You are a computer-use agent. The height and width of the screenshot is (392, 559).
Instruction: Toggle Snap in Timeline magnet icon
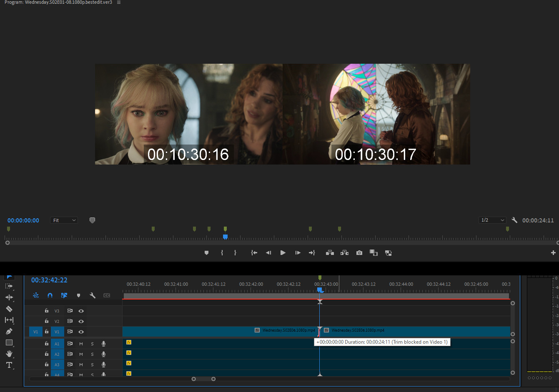click(50, 295)
